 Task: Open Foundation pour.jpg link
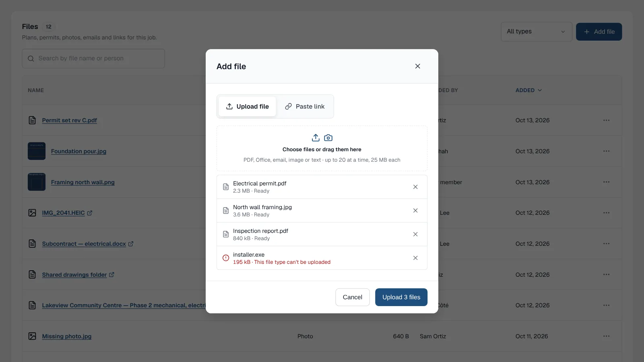(78, 151)
